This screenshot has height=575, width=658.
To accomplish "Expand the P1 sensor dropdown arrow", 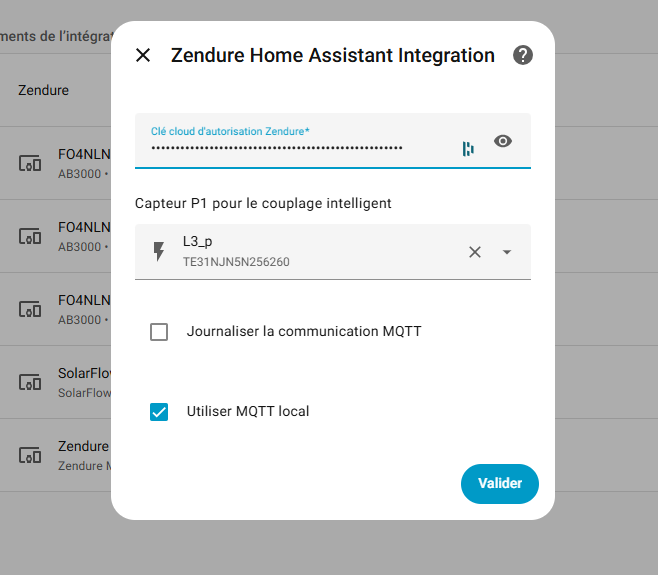I will (x=507, y=252).
